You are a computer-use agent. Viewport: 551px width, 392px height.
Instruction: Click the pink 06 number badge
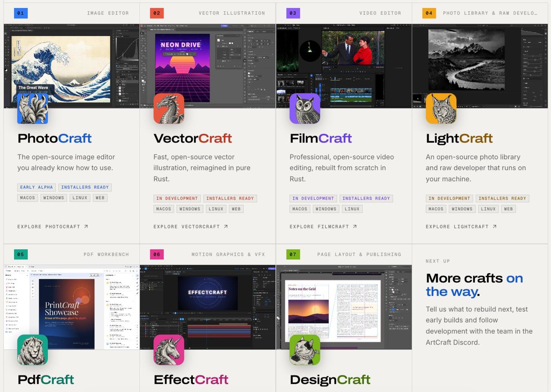coord(157,254)
